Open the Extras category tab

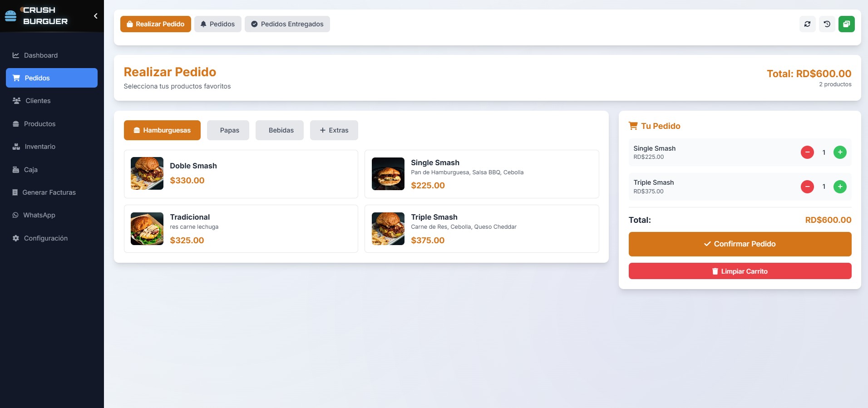coord(334,130)
